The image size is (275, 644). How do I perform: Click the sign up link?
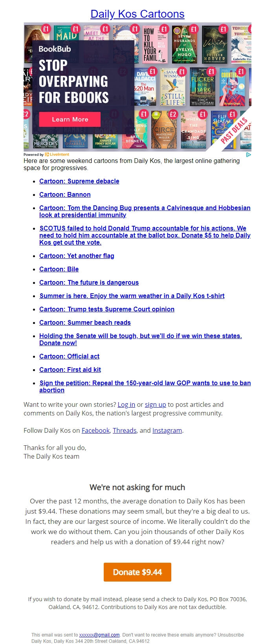pyautogui.click(x=155, y=404)
